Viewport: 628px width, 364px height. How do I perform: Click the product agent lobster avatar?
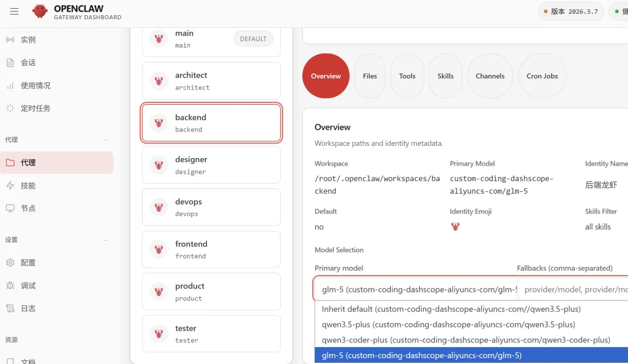pyautogui.click(x=159, y=291)
